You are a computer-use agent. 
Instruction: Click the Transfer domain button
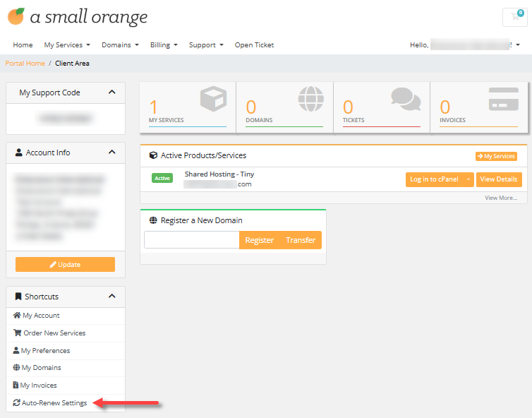click(301, 240)
